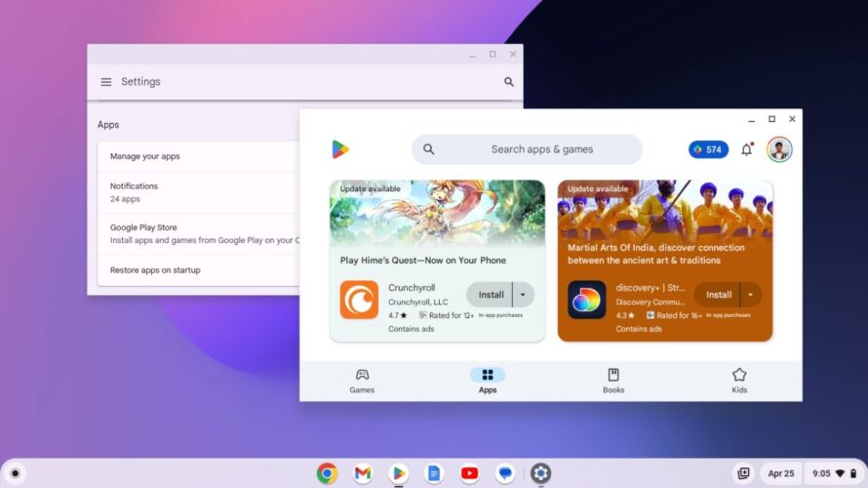868x488 pixels.
Task: Click the Crunchyroll app name text
Action: click(x=412, y=288)
